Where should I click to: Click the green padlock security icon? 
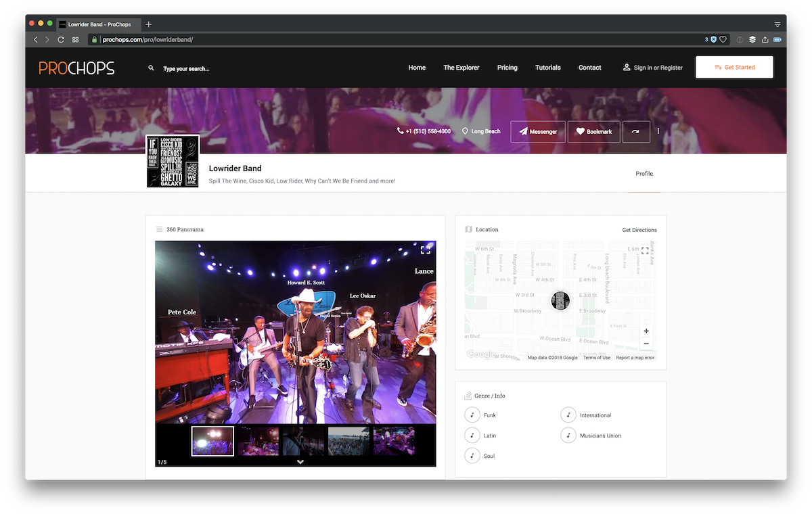(x=95, y=39)
